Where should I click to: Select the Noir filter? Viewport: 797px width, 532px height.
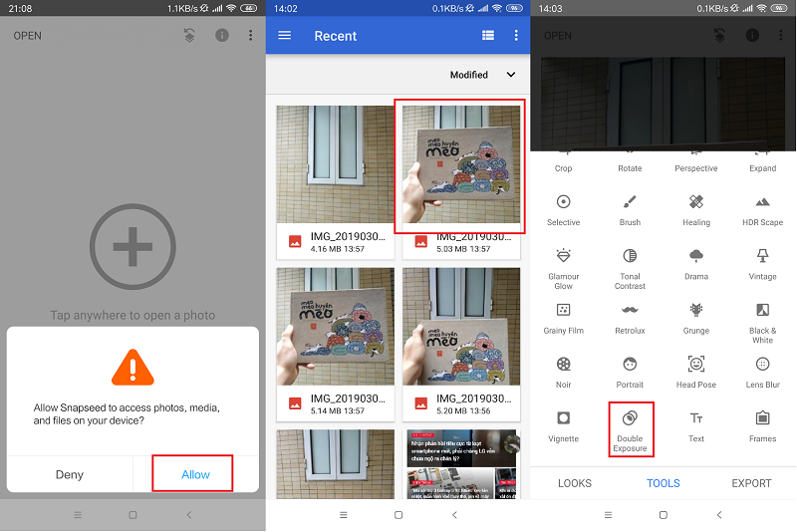(x=563, y=373)
